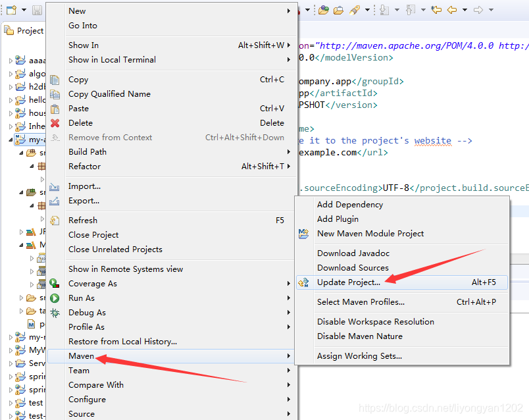Viewport: 529px width, 420px height.
Task: Choose Select Maven Profiles...
Action: (x=402, y=302)
